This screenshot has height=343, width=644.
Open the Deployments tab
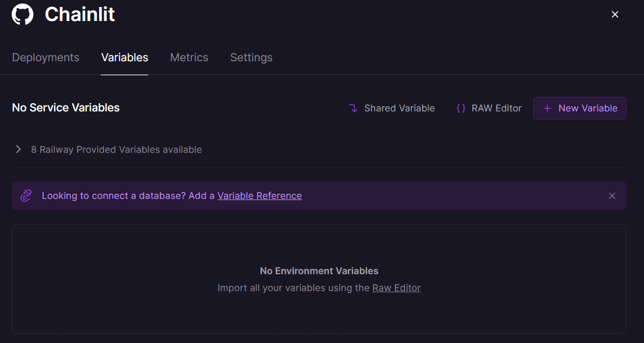coord(45,58)
